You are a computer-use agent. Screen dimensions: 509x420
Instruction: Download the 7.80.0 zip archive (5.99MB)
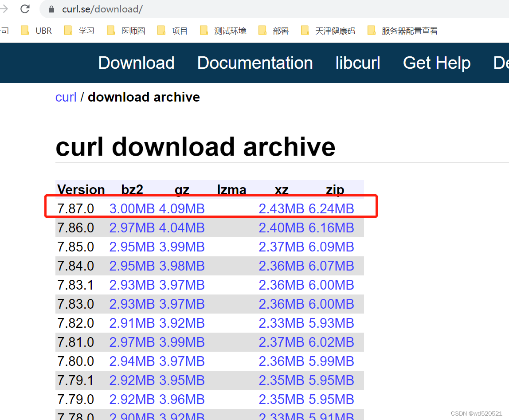click(x=331, y=361)
